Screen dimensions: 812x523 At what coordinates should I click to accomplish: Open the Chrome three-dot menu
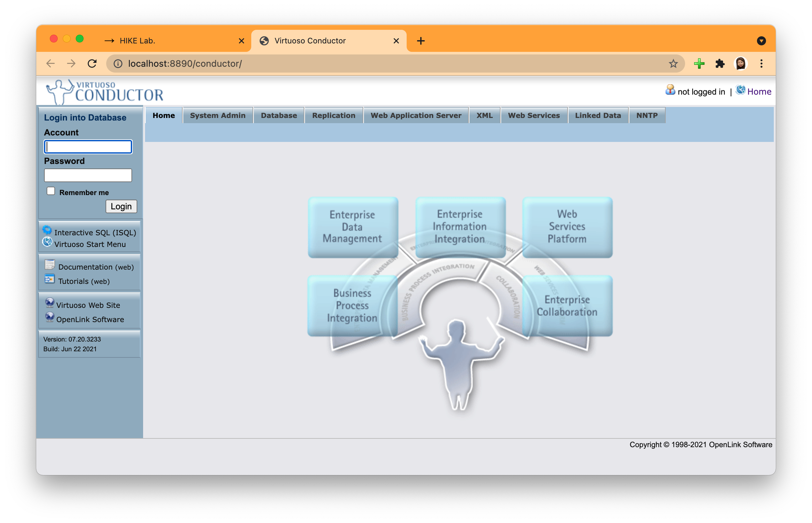[761, 64]
